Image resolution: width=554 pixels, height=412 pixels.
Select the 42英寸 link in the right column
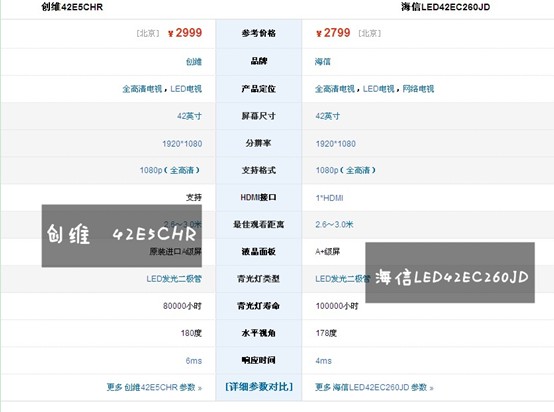click(x=328, y=116)
